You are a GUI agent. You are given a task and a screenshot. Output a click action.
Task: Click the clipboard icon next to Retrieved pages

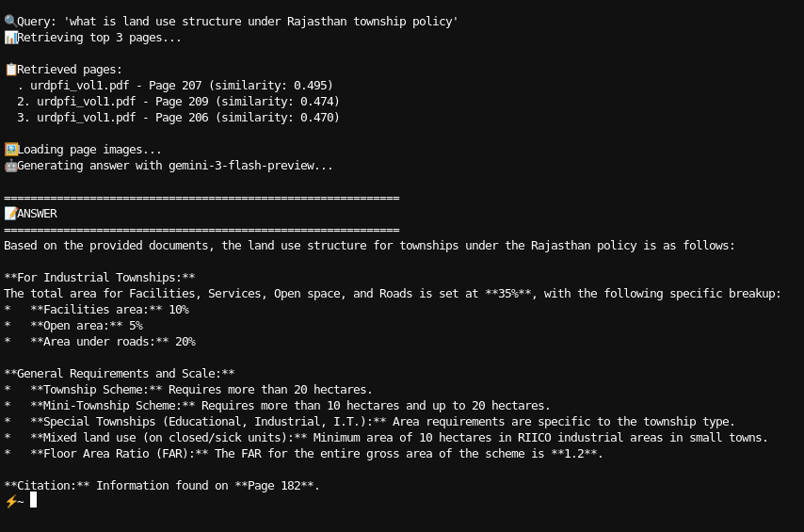[9, 70]
